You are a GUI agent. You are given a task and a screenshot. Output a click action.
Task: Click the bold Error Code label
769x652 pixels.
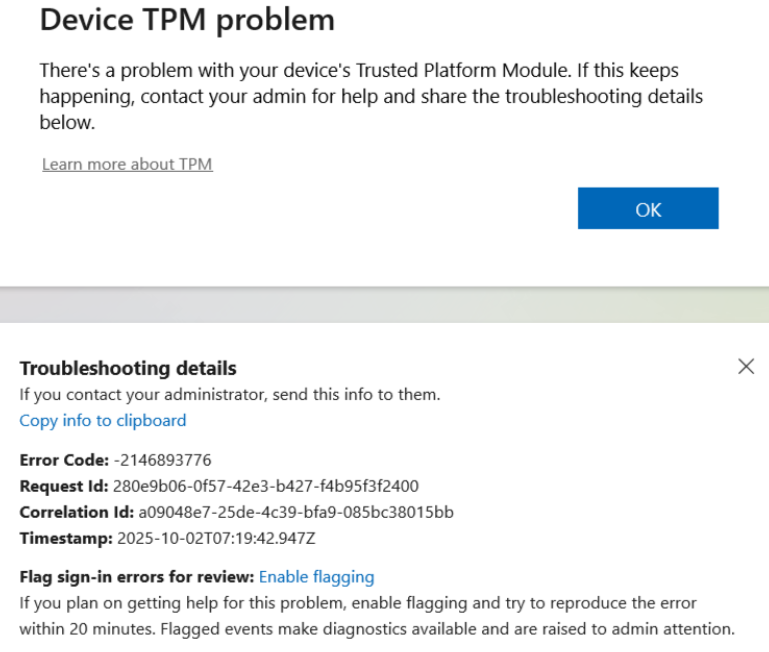(64, 460)
